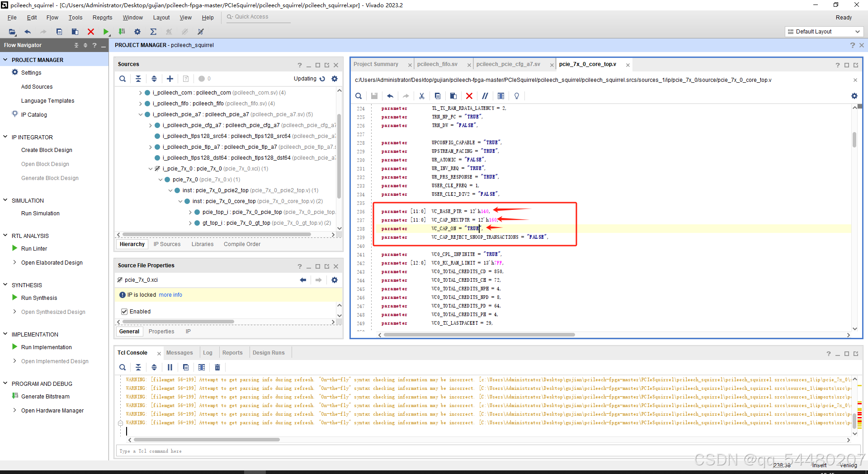868x474 pixels.
Task: Open the Reports menu
Action: pyautogui.click(x=102, y=18)
